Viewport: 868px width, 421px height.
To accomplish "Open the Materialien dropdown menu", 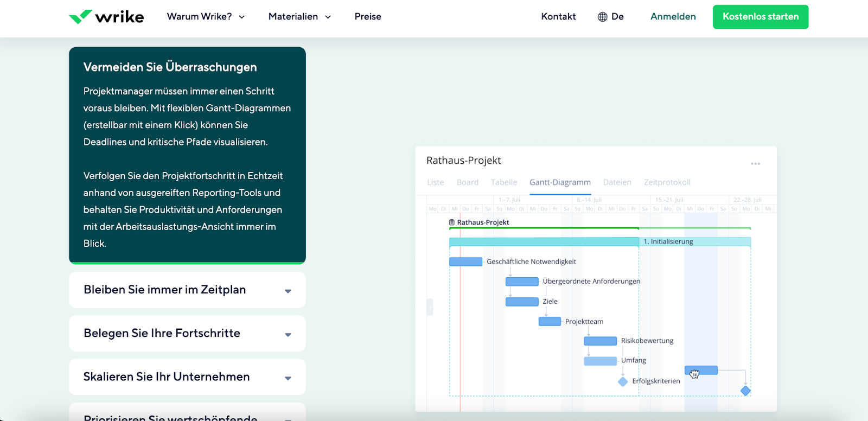I will (299, 17).
